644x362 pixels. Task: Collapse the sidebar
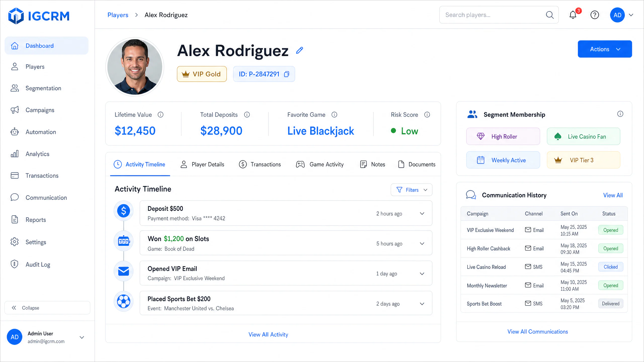(x=47, y=308)
